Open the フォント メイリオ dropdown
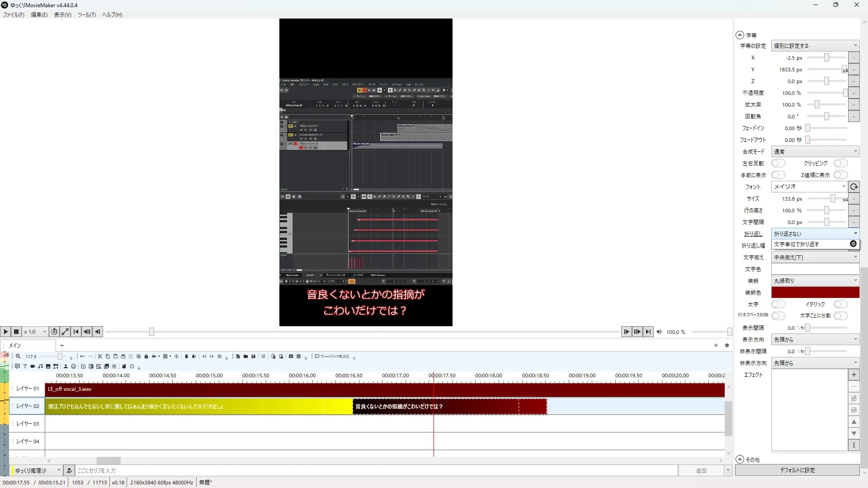Screen dimensions: 868x488 [809, 187]
